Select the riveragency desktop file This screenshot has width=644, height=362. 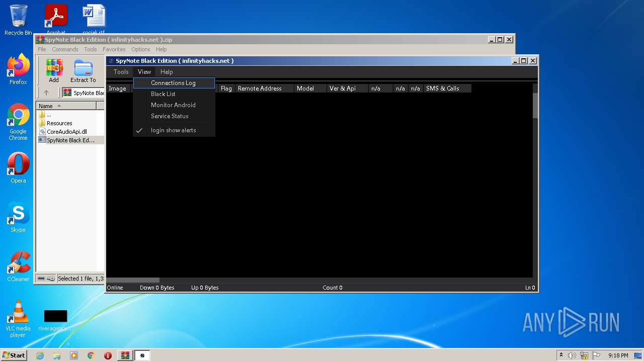pyautogui.click(x=55, y=320)
